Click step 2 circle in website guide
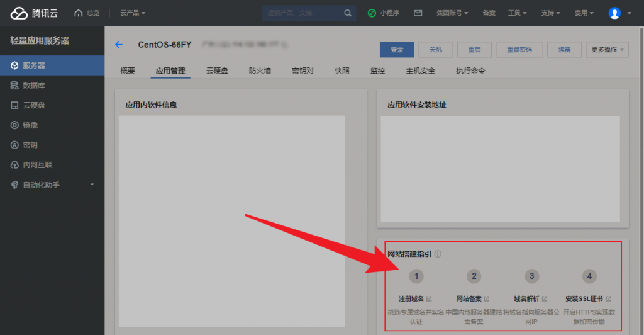644x335 pixels. (474, 276)
